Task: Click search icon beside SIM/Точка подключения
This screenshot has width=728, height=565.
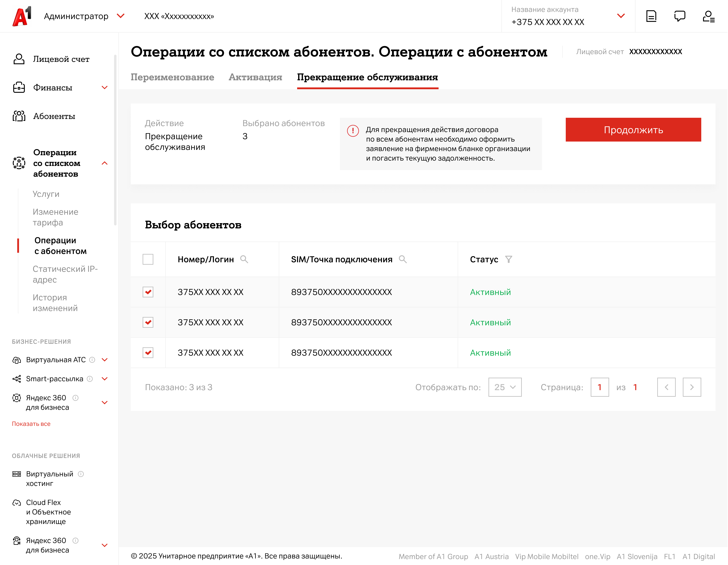Action: 403,260
